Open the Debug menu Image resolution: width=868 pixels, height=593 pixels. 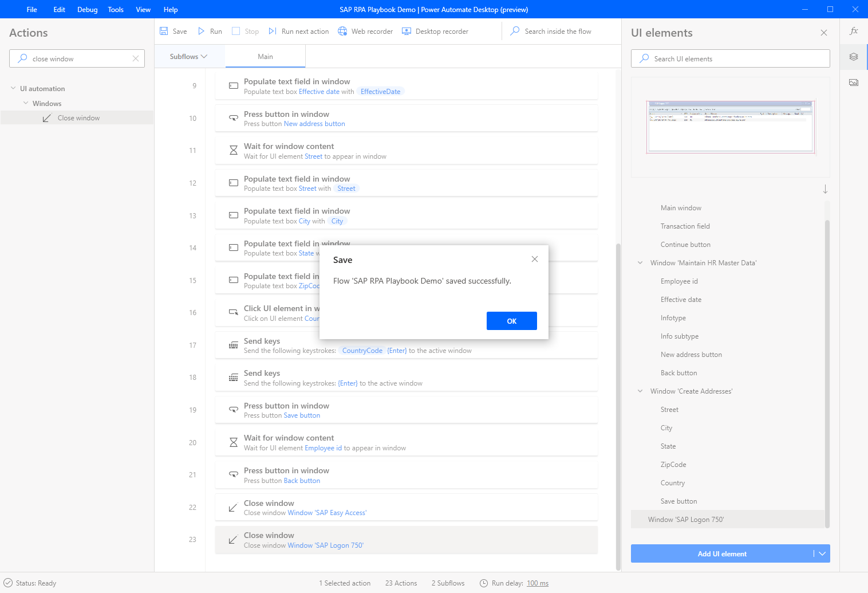[x=88, y=9]
